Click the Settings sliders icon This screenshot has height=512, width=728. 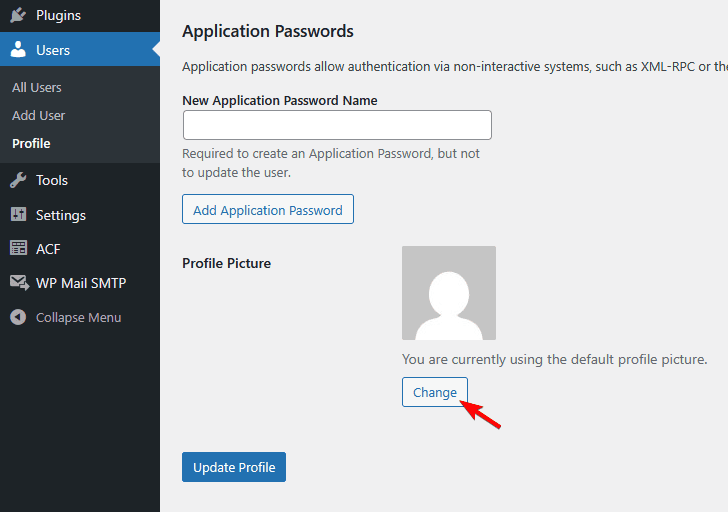(x=18, y=215)
